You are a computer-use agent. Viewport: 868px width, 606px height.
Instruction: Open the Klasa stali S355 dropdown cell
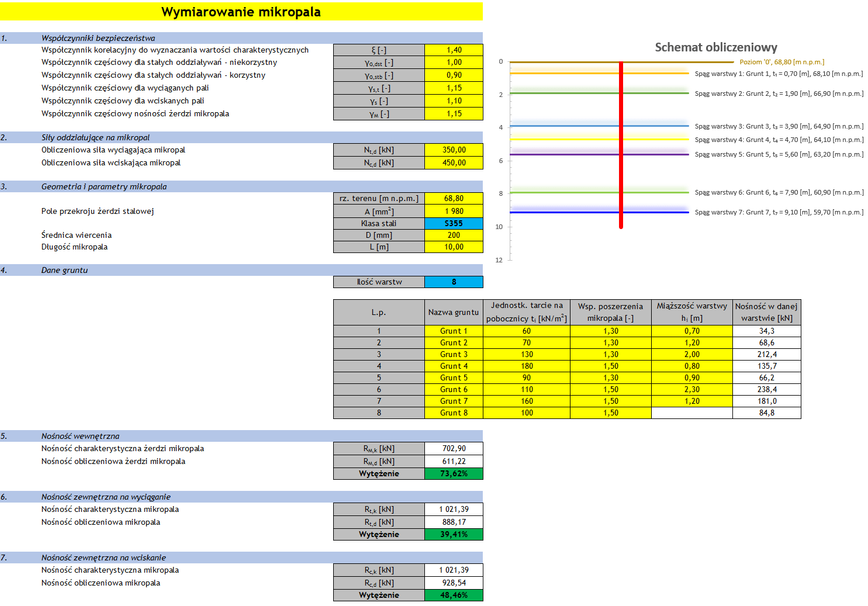(454, 223)
